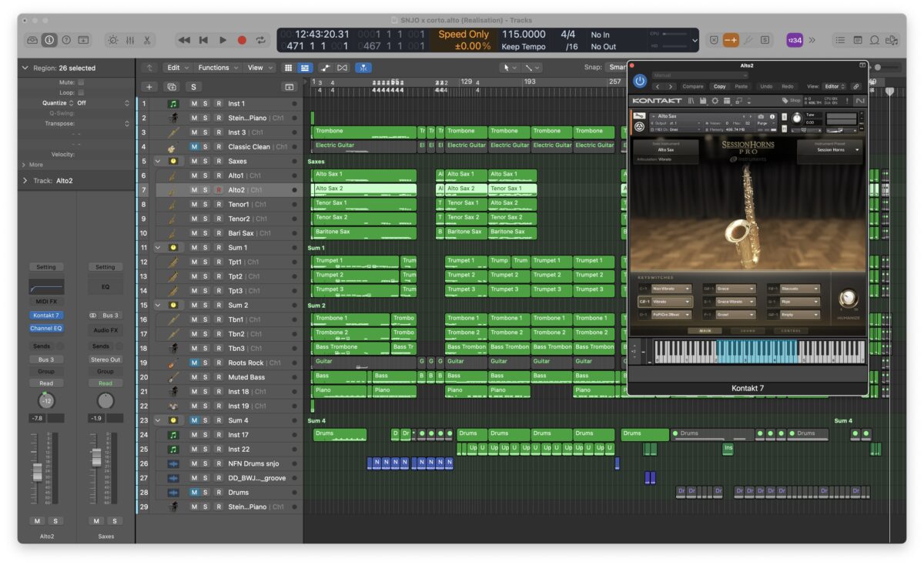Screen dimensions: 924x565
Task: Open the media Browsers icon
Action: click(x=892, y=40)
